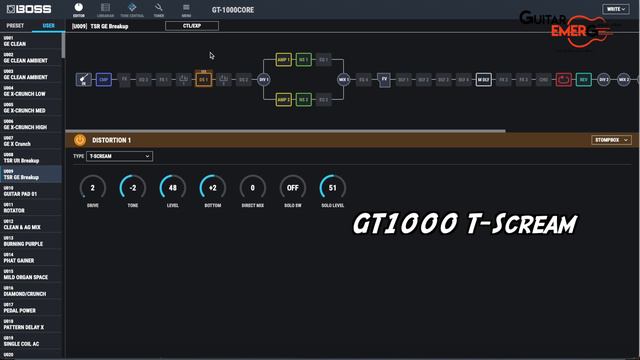Select the REV reverb block

coord(584,80)
